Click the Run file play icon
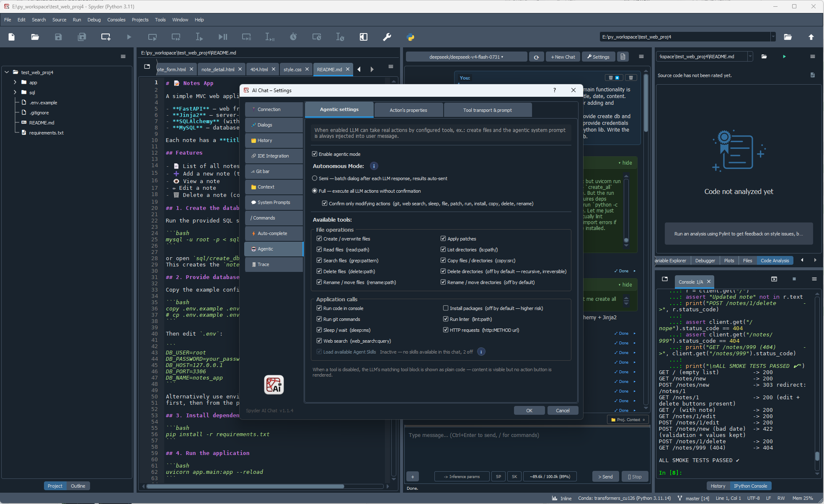This screenshot has height=504, width=824. 129,37
